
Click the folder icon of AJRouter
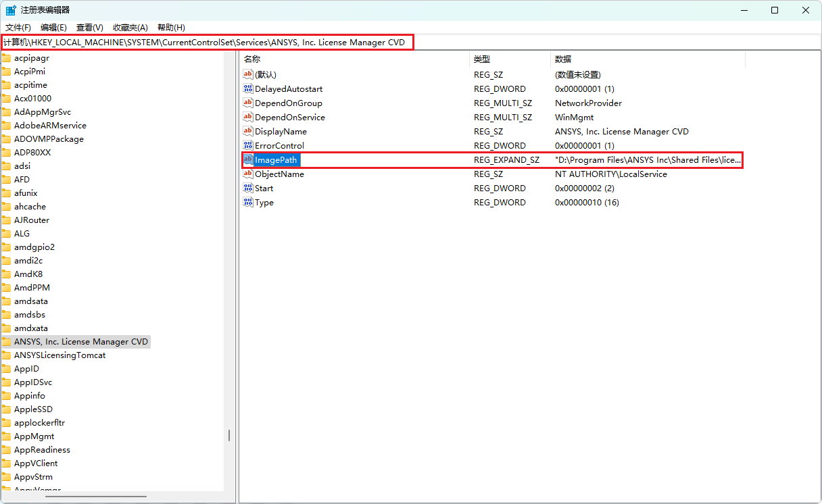pyautogui.click(x=7, y=220)
